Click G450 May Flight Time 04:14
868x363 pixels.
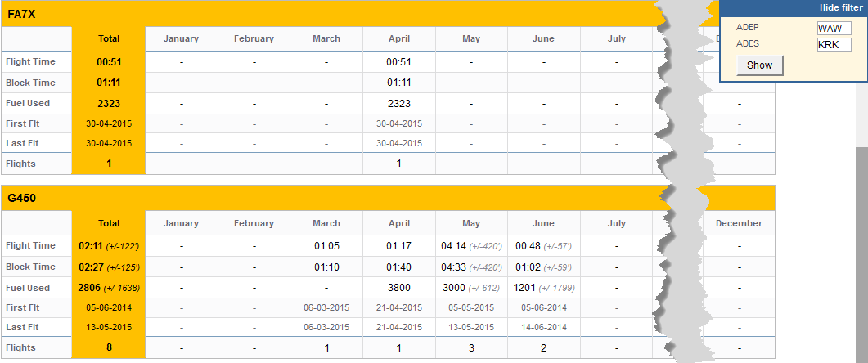click(x=472, y=246)
